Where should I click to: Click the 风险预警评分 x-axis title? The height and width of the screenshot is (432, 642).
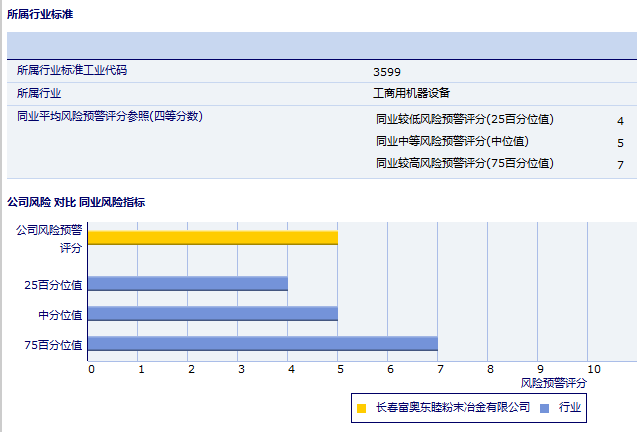point(554,383)
